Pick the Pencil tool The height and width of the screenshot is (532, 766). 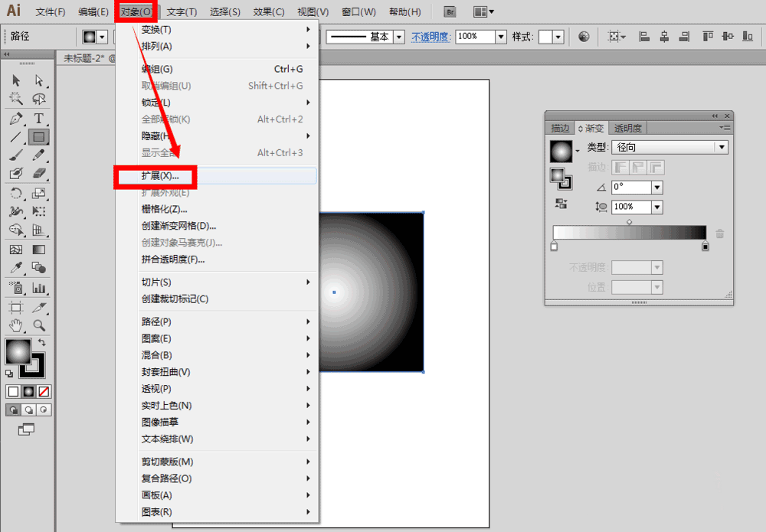(38, 155)
